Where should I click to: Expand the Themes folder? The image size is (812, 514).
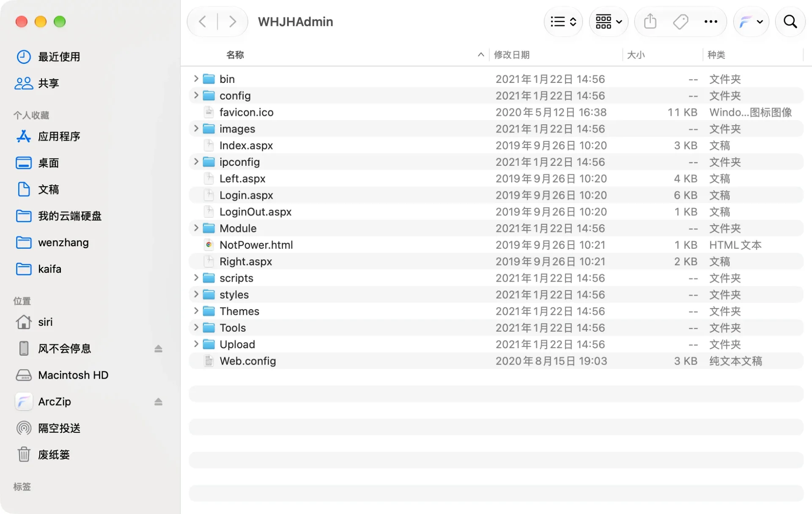click(196, 311)
